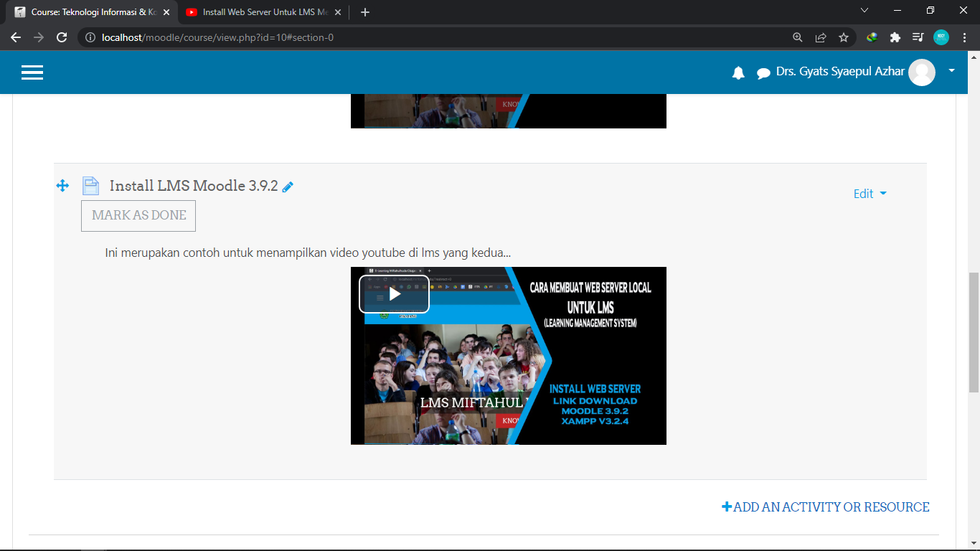Reload the current page

pos(62,37)
